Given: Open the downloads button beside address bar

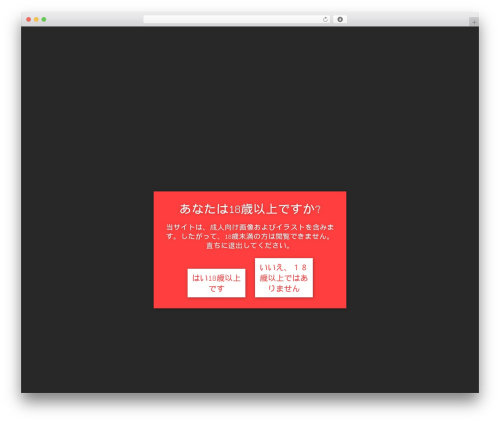Looking at the screenshot, I should pyautogui.click(x=340, y=19).
